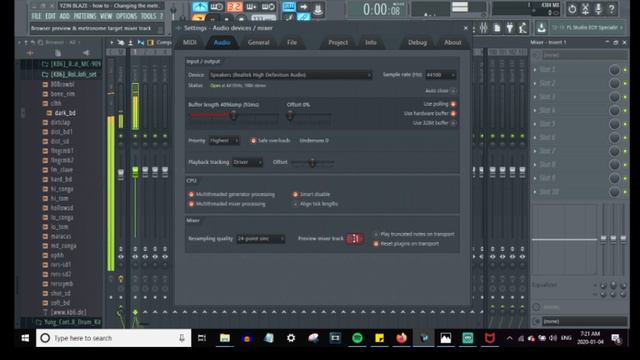This screenshot has height=360, width=640.
Task: Click the speaker icon atop browser
Action: (x=86, y=53)
